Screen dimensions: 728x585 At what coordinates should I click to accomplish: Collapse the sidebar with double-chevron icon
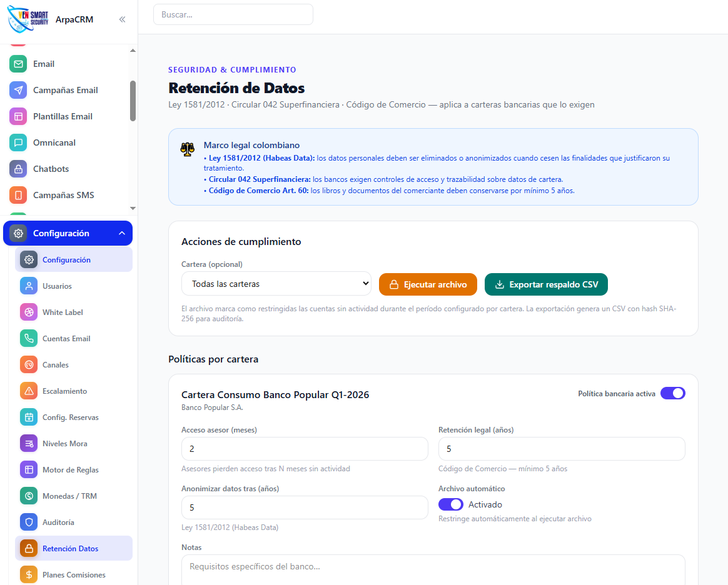click(122, 19)
